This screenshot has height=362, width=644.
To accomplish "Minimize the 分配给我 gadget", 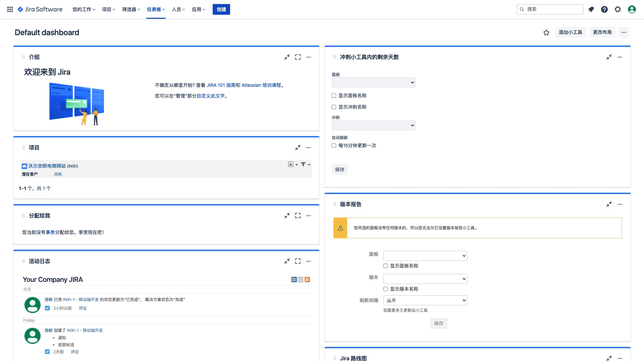I will coord(287,216).
